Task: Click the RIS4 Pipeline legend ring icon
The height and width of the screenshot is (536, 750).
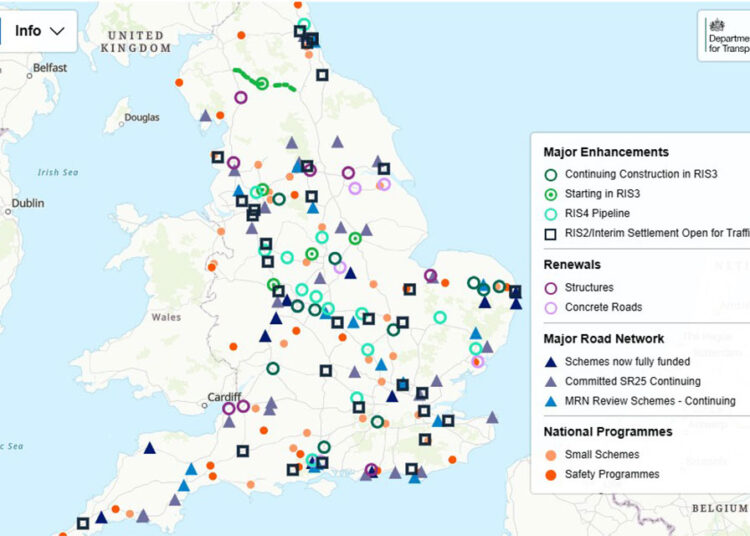Action: (x=551, y=214)
